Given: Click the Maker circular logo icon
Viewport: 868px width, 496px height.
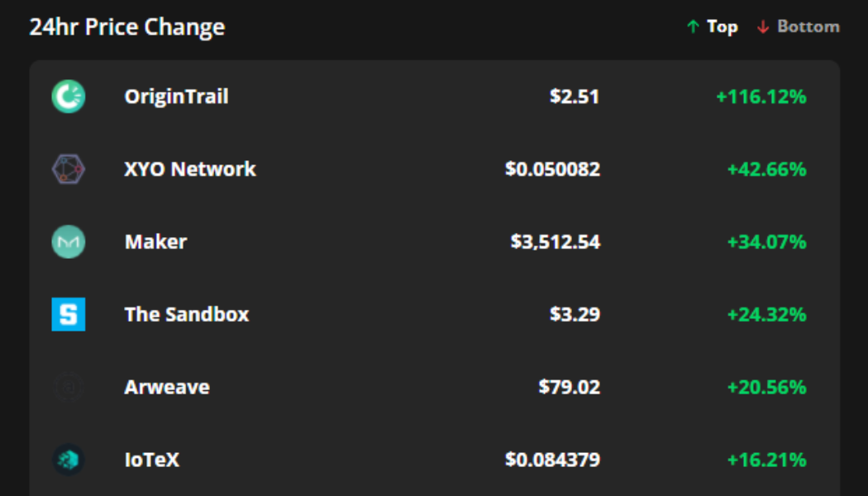Looking at the screenshot, I should coord(68,242).
